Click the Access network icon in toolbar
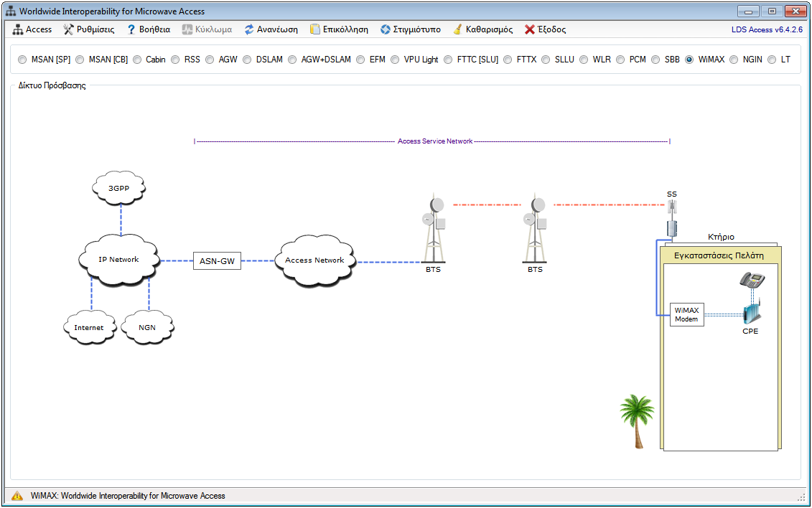Viewport: 812px width, 508px height. click(x=18, y=29)
